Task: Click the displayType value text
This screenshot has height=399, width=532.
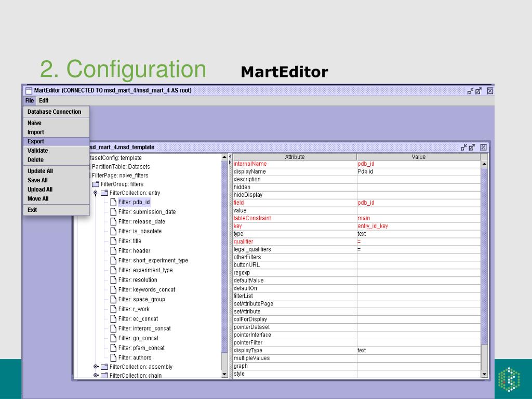Action: click(x=419, y=351)
